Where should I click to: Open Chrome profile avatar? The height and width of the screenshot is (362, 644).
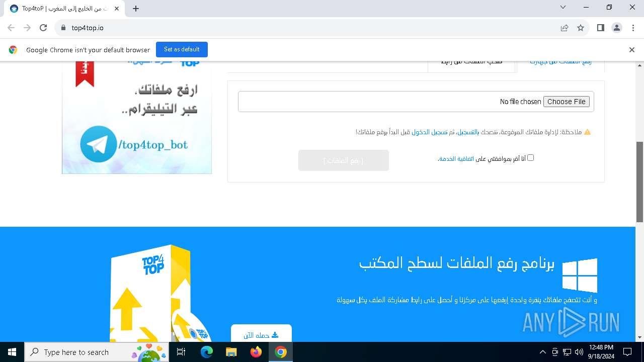[617, 28]
